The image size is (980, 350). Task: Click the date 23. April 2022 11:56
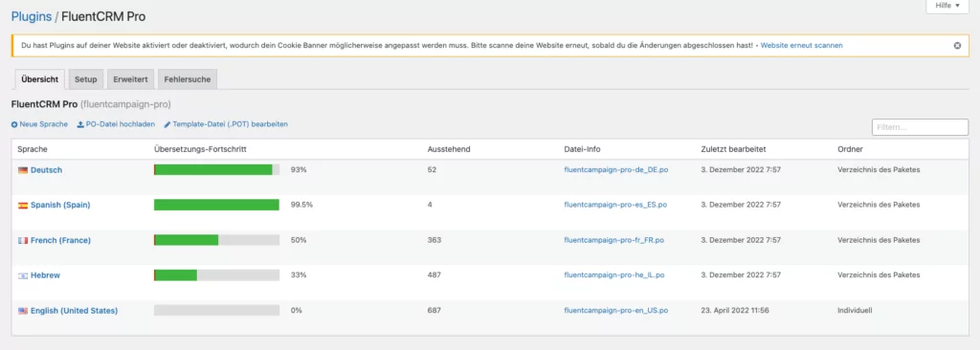click(x=735, y=311)
